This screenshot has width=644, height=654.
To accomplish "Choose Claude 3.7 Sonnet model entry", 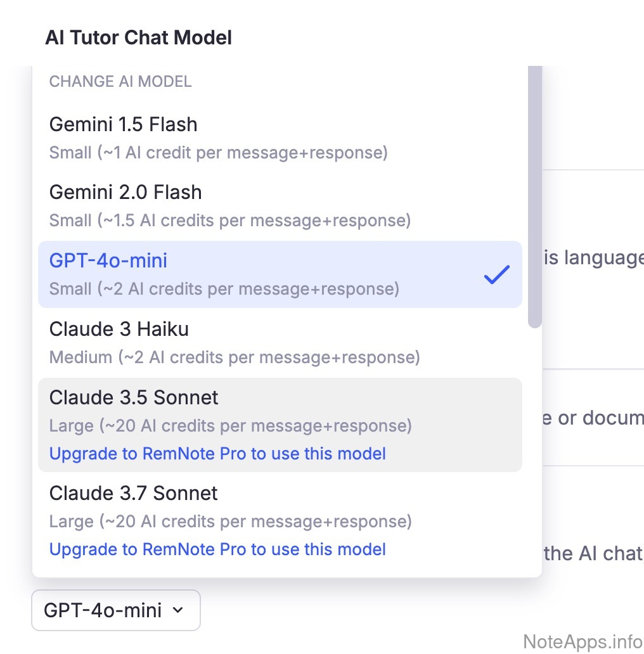I will [134, 494].
